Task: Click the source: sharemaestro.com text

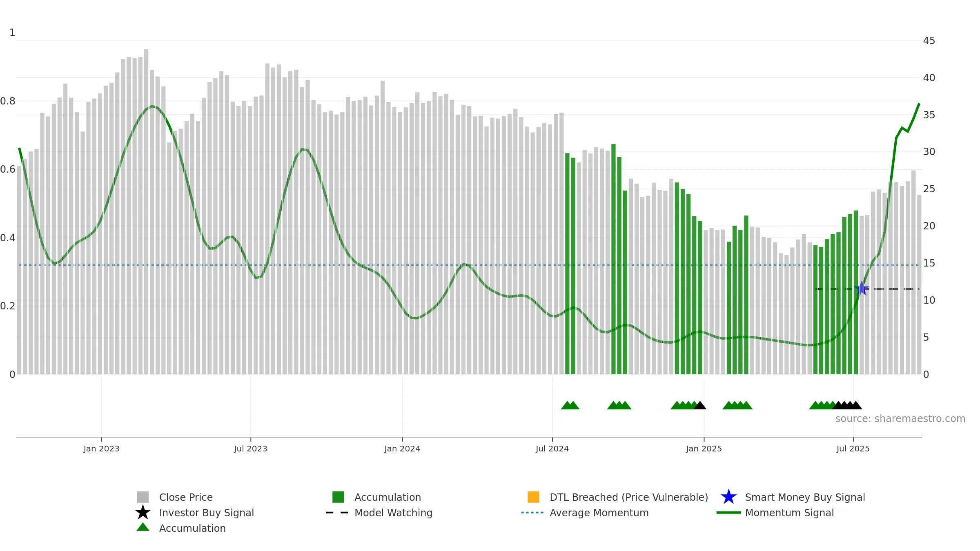Action: pyautogui.click(x=900, y=419)
